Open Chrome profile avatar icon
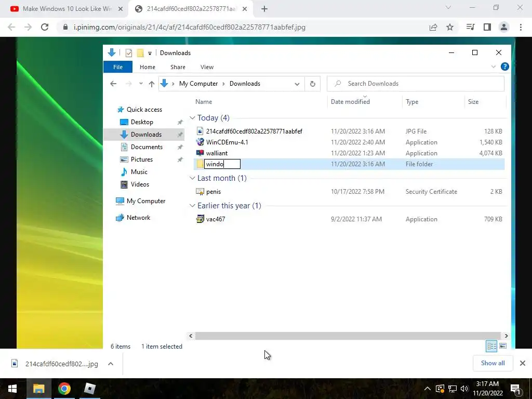Viewport: 532px width, 399px height. pos(504,27)
